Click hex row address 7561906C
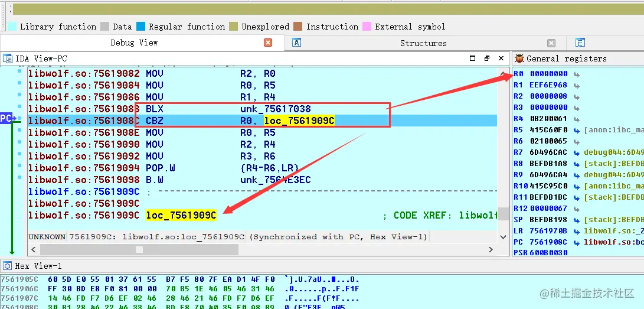The image size is (644, 309). click(19, 289)
